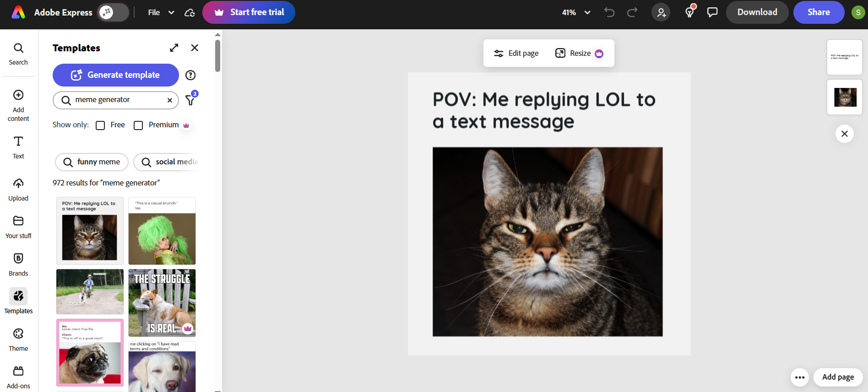Image resolution: width=868 pixels, height=392 pixels.
Task: Clear the meme generator search text
Action: click(x=170, y=100)
